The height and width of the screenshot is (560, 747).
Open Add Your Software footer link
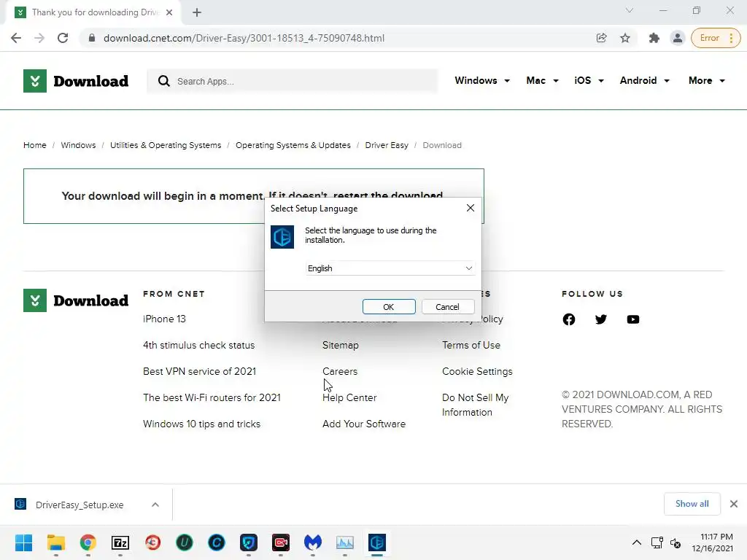click(x=364, y=424)
